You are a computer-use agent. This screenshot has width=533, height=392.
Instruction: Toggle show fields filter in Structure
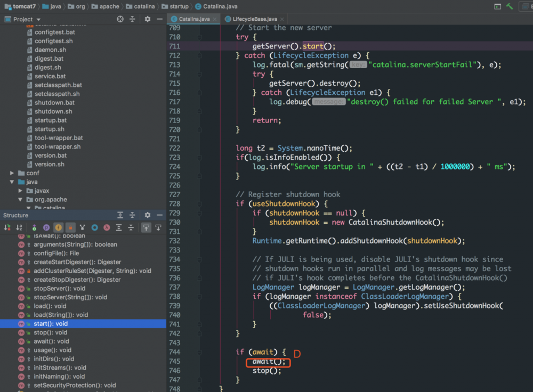(59, 227)
